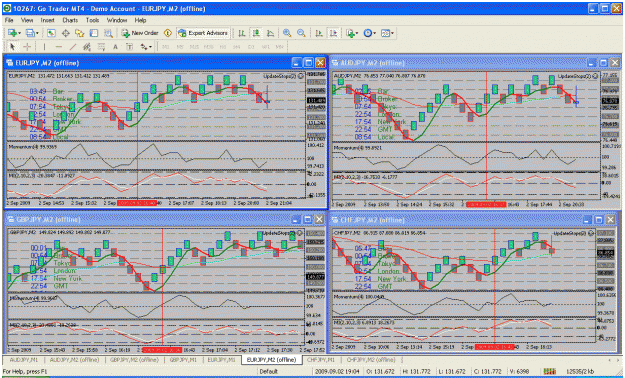The height and width of the screenshot is (378, 625).
Task: Click the New Order button
Action: 140,33
